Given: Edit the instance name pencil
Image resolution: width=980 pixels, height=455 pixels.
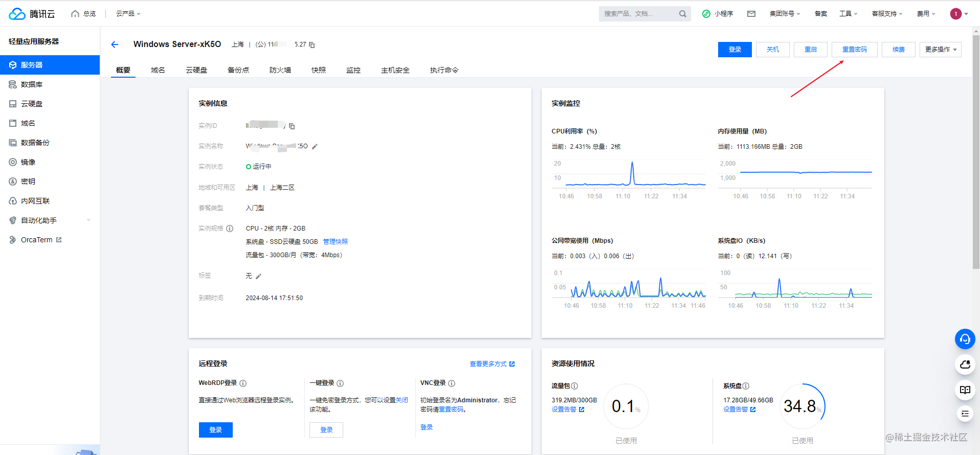Looking at the screenshot, I should [315, 147].
